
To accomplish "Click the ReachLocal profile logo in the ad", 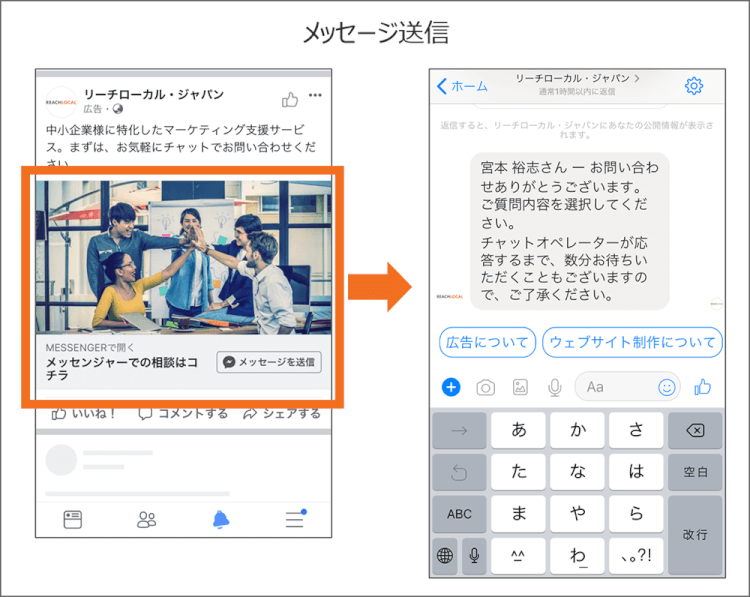I will 61,102.
